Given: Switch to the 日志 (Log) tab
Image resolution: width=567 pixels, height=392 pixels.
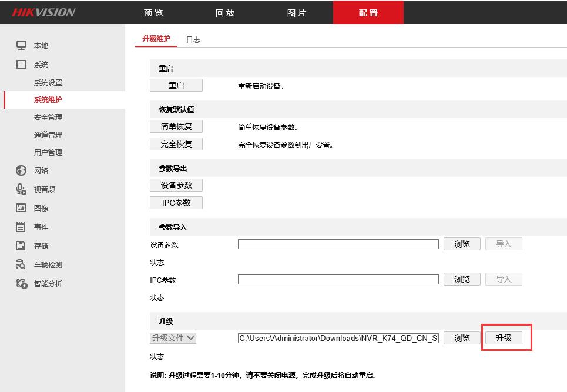Looking at the screenshot, I should coord(193,39).
